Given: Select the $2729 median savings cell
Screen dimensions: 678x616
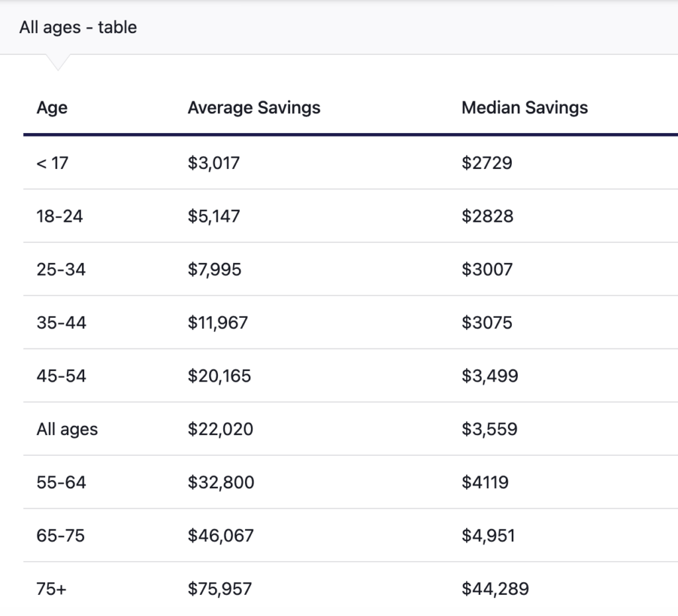Looking at the screenshot, I should click(x=487, y=163).
